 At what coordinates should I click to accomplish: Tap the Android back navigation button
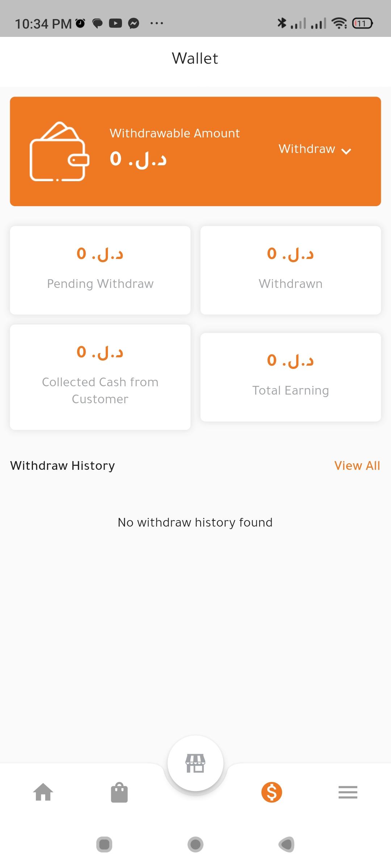(286, 844)
